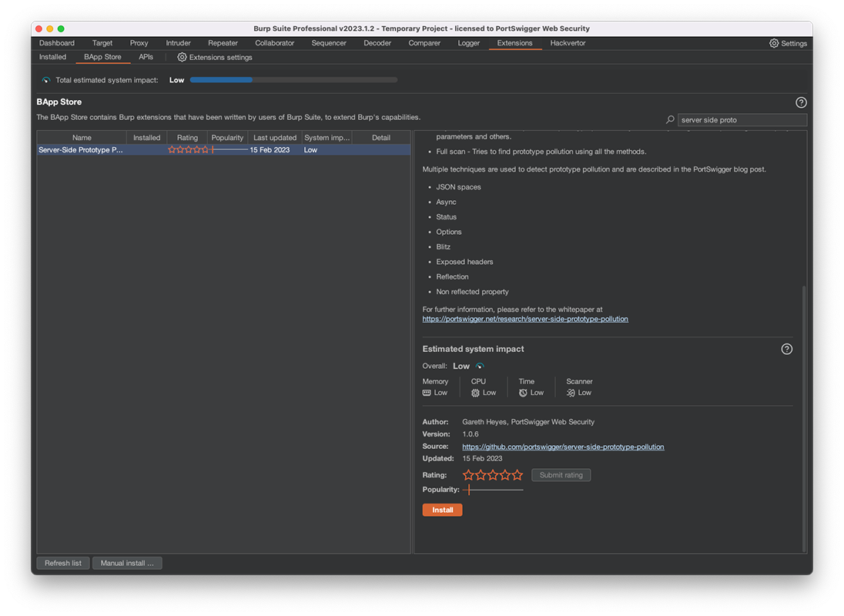Switch to the Decoder tab
The height and width of the screenshot is (616, 844).
[x=377, y=43]
